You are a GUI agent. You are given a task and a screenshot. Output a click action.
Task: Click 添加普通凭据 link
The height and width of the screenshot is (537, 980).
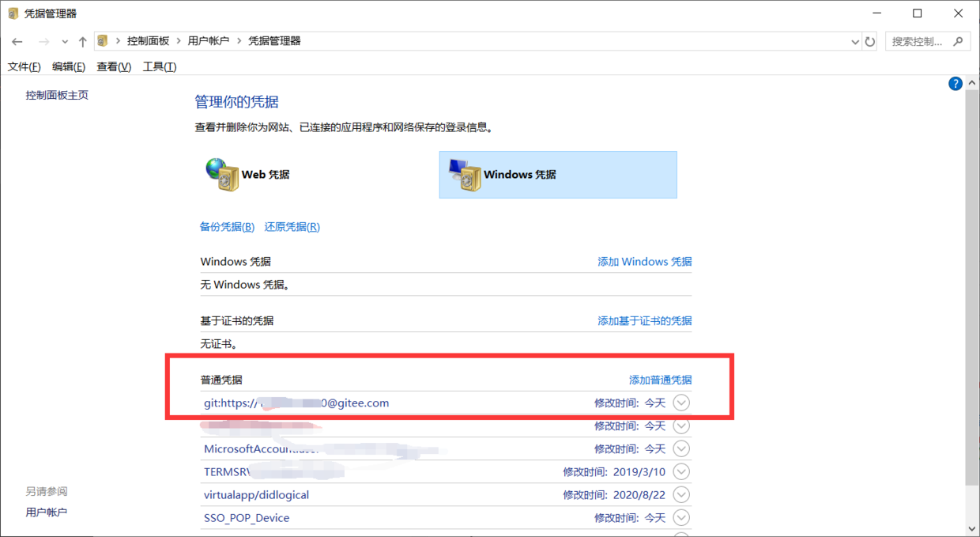[660, 380]
